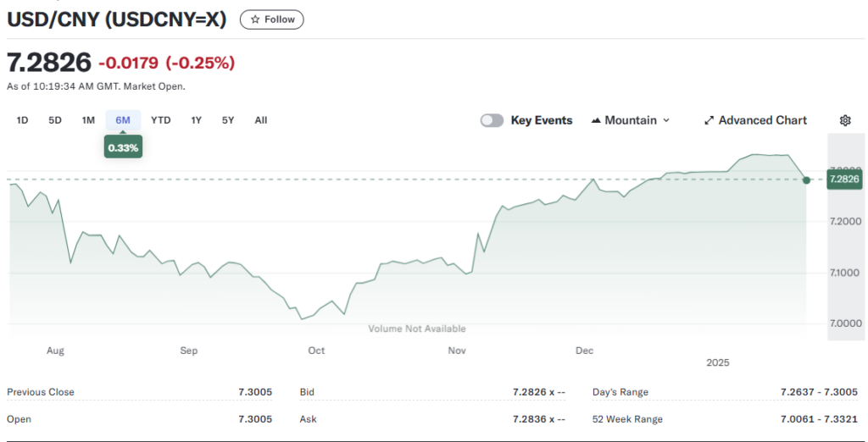Select the 1D time range
868x442 pixels.
tap(23, 120)
